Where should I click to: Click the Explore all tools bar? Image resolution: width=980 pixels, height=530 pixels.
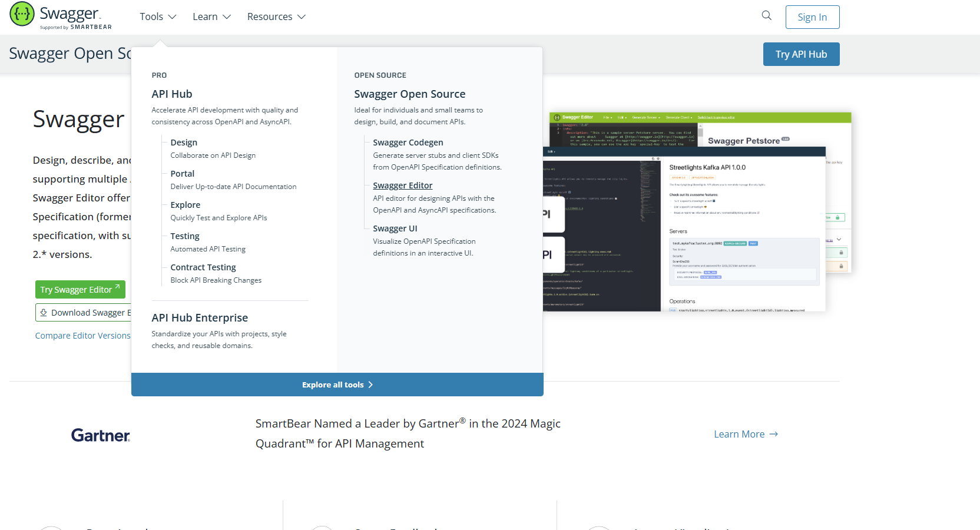pos(337,385)
